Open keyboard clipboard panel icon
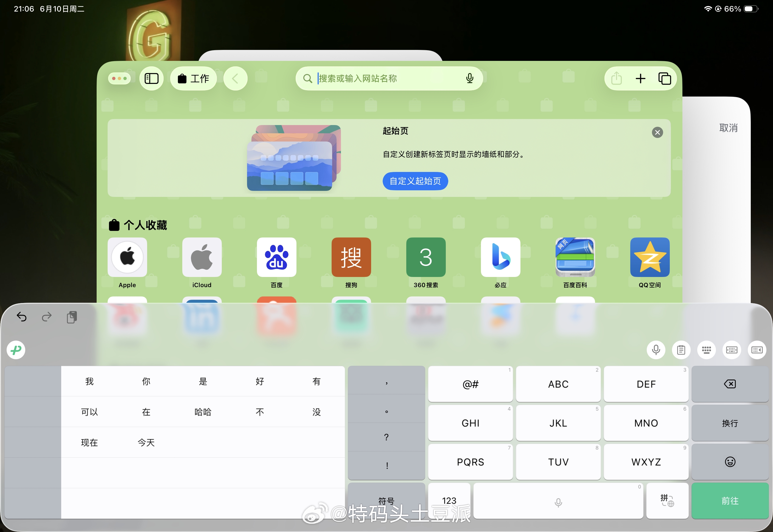Image resolution: width=773 pixels, height=532 pixels. pos(681,350)
